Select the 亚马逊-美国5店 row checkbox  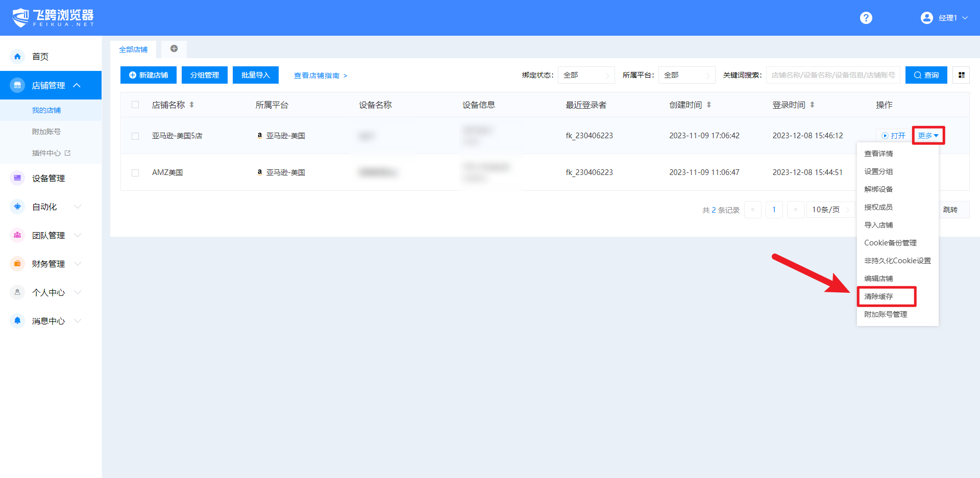135,136
